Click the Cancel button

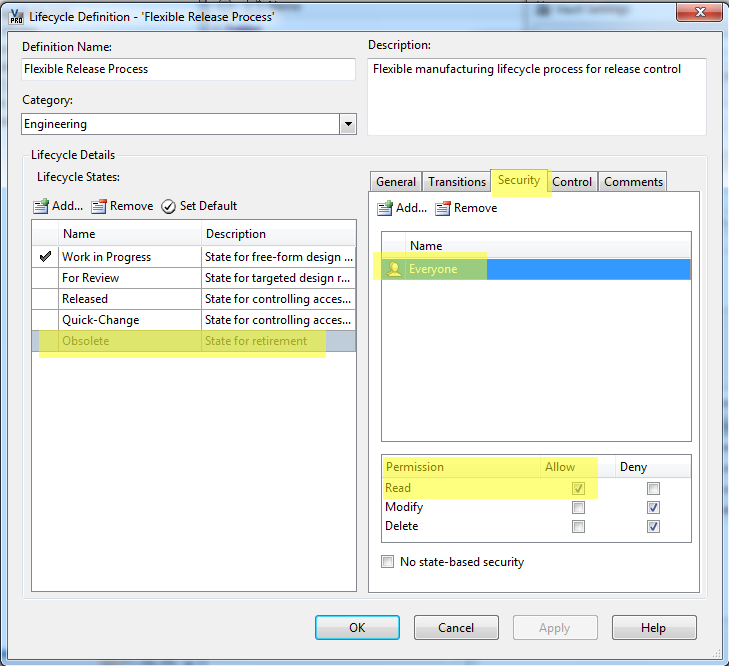[456, 627]
